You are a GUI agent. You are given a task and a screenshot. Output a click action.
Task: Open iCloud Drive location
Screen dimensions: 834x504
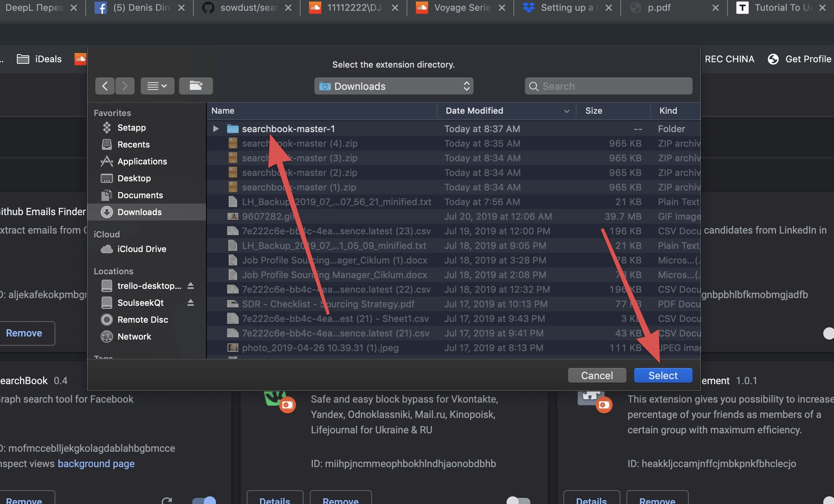pos(141,249)
